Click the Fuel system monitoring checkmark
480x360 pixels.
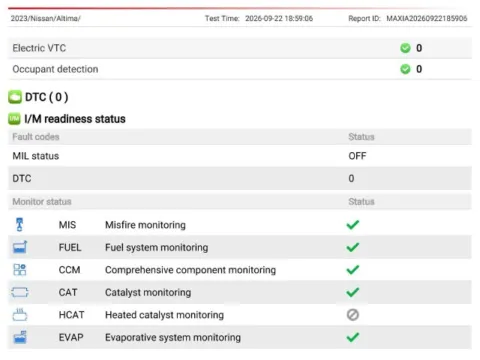(353, 247)
